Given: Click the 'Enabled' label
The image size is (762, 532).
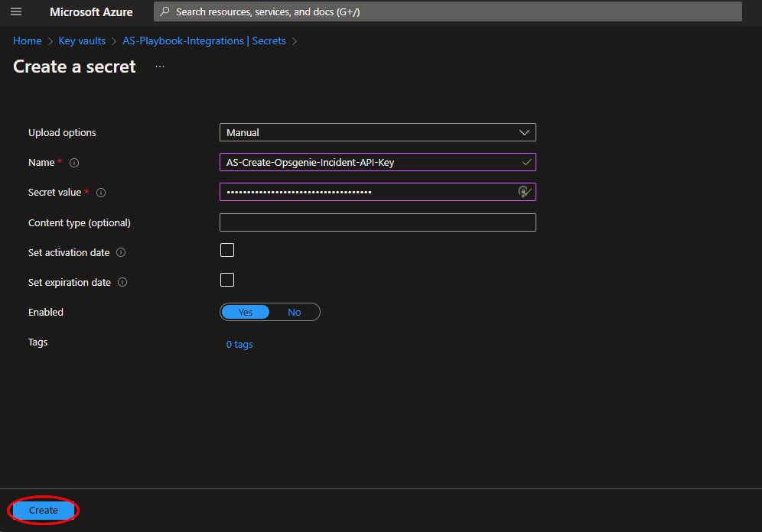Looking at the screenshot, I should coord(46,312).
